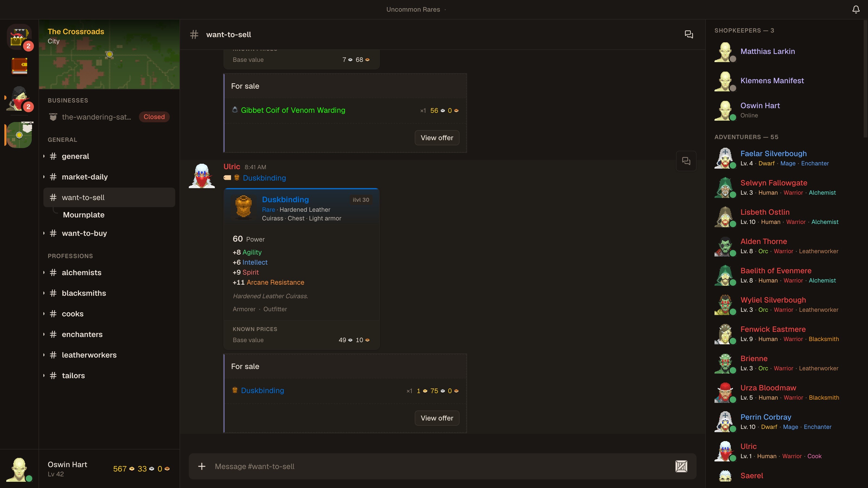Click Faelar Silverbough's avatar

[x=725, y=158]
